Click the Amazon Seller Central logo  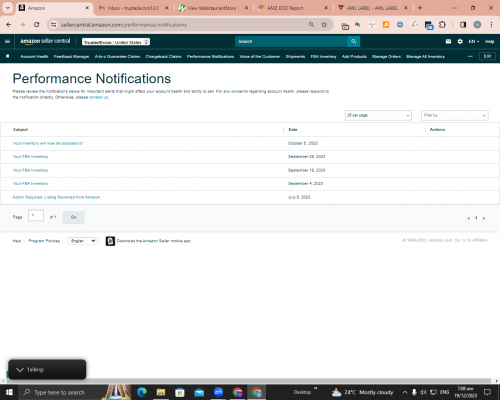point(45,41)
